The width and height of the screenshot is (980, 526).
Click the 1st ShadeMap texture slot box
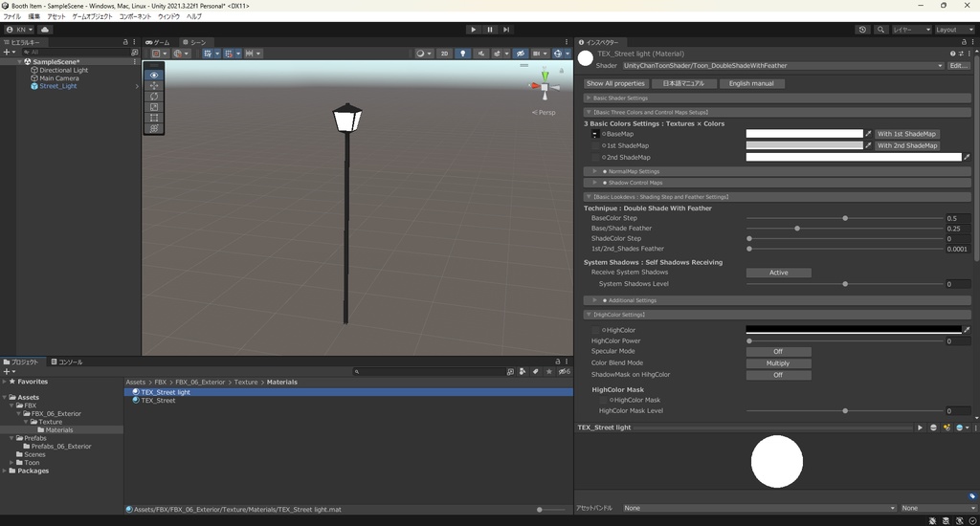point(595,145)
